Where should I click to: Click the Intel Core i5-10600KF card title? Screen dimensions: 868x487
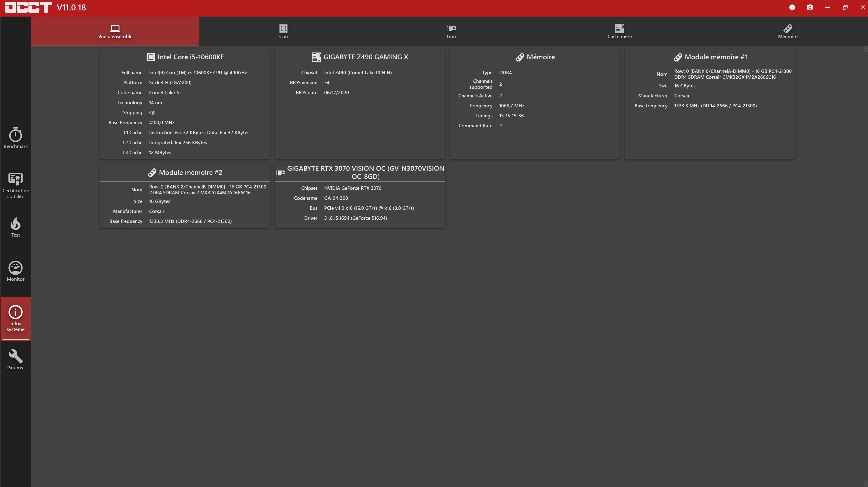coord(191,57)
